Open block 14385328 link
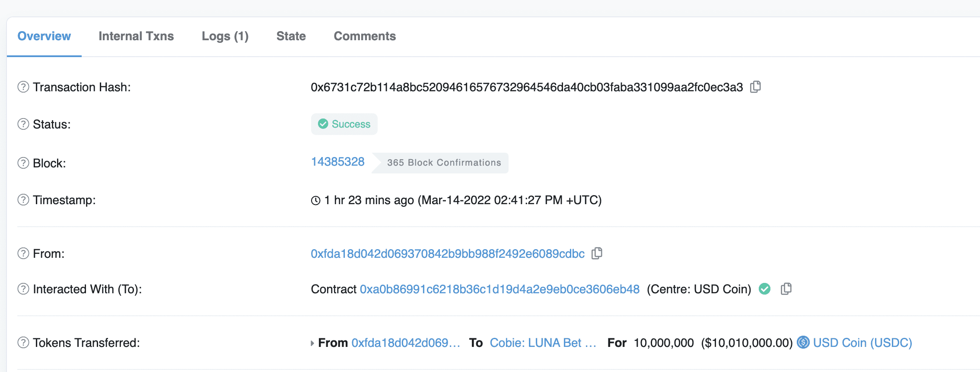980x372 pixels. [x=338, y=162]
